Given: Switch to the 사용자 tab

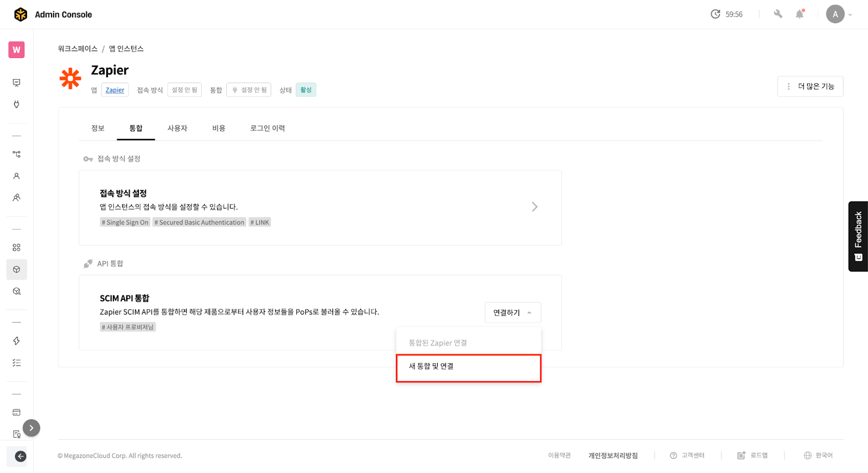Looking at the screenshot, I should click(x=177, y=128).
